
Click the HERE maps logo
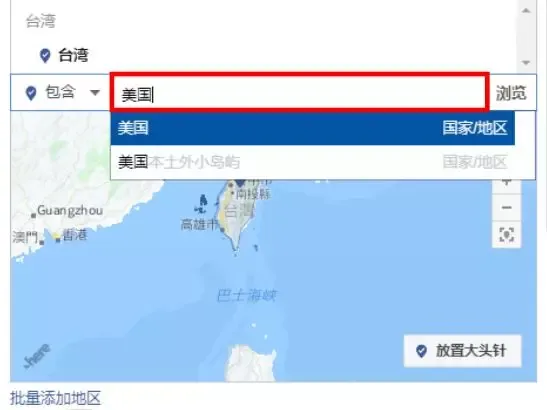(37, 356)
